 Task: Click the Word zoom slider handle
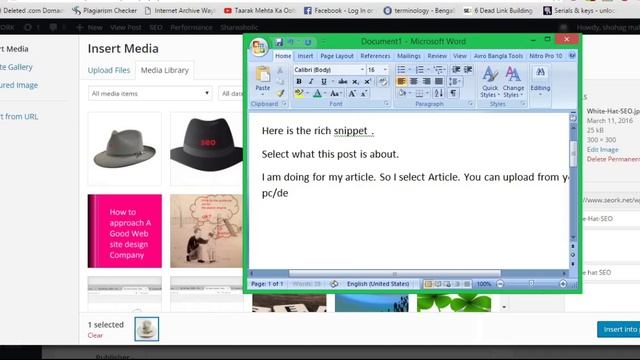point(531,284)
